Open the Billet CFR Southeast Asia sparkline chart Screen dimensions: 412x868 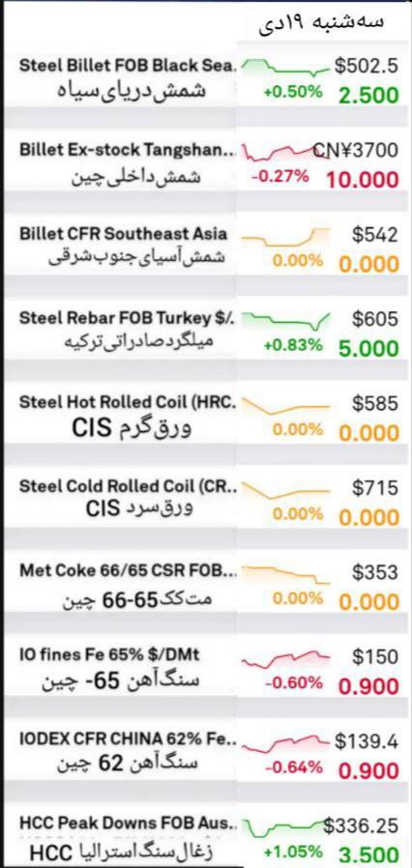(286, 237)
